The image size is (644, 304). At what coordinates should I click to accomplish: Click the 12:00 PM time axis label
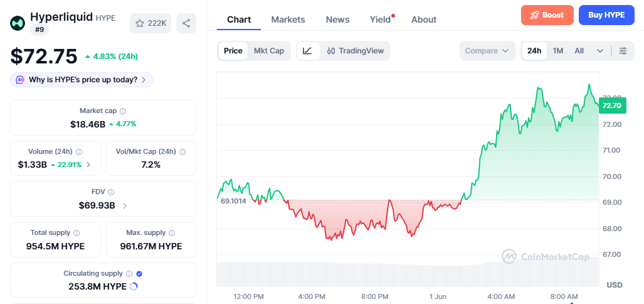248,296
